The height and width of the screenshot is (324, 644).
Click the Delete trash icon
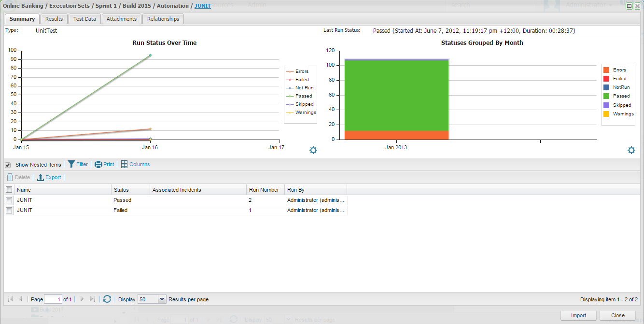tap(10, 177)
